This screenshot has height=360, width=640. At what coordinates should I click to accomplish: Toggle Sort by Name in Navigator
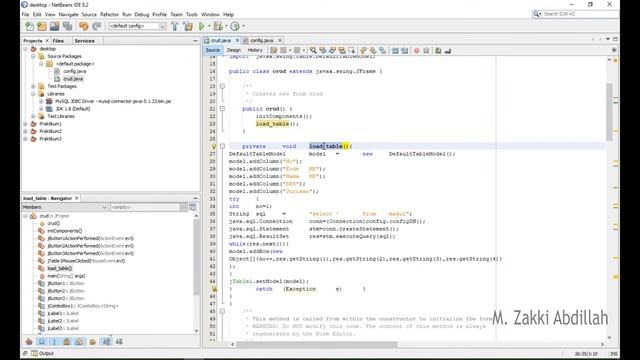106,342
